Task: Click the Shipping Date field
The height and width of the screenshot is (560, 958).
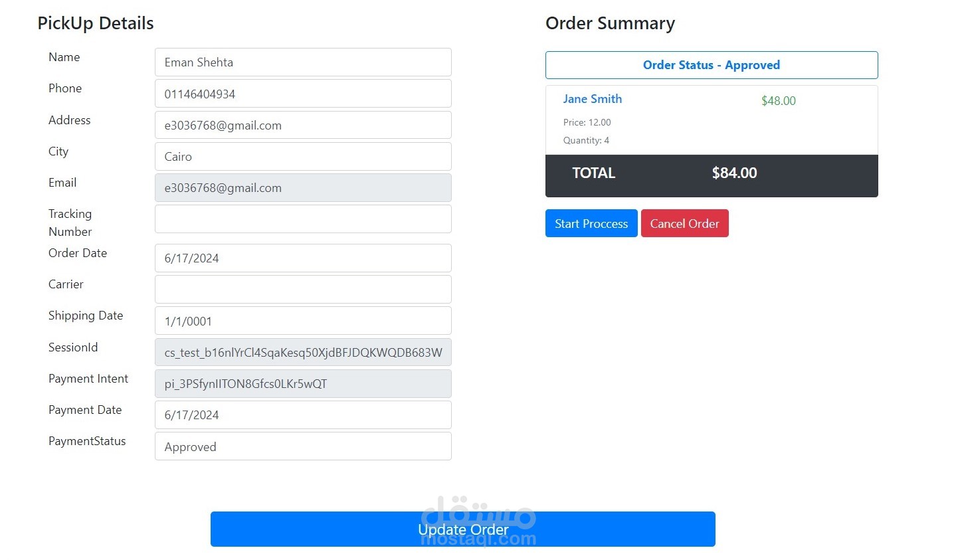Action: pyautogui.click(x=303, y=320)
